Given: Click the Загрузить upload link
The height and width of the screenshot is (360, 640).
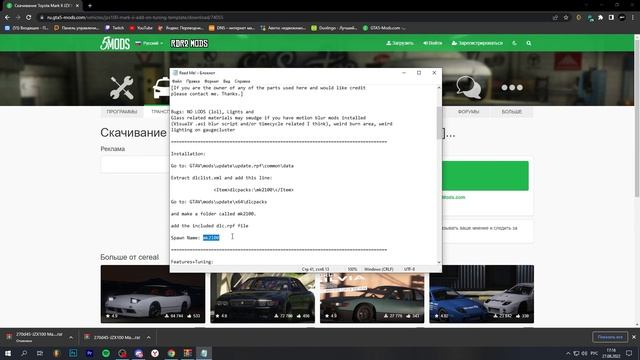Looking at the screenshot, I should tap(400, 43).
